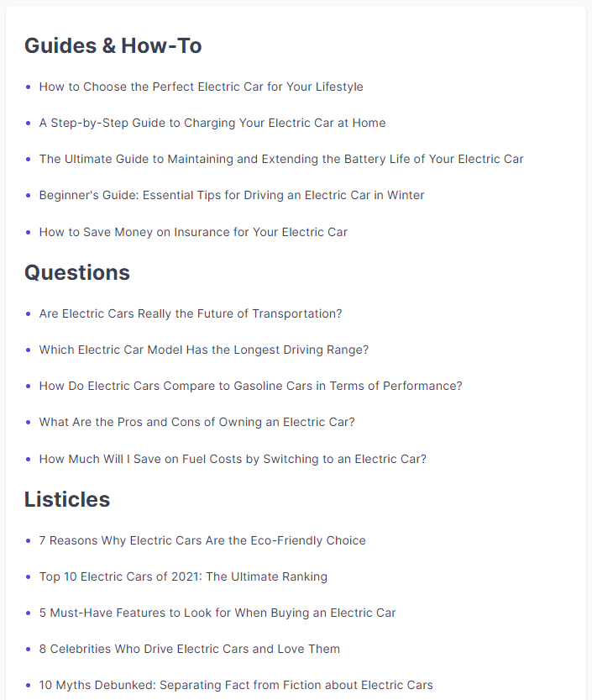Open the Ultimate Guide to Maintaining Battery Life

point(281,159)
